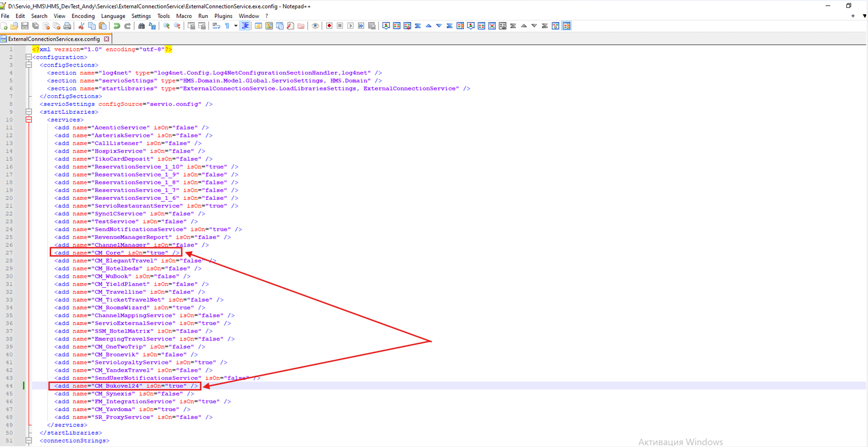Click the Save All icon
868x447 pixels.
35,26
